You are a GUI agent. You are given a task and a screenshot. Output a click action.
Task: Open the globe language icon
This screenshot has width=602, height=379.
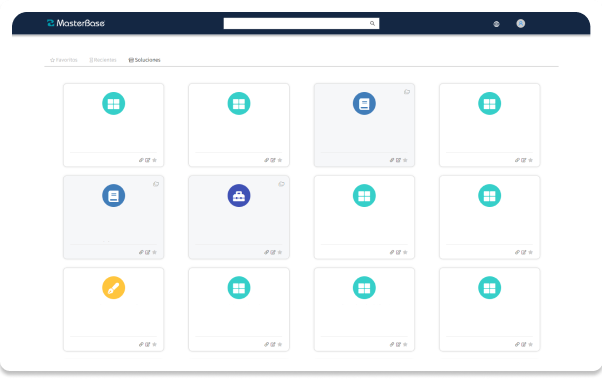[496, 24]
